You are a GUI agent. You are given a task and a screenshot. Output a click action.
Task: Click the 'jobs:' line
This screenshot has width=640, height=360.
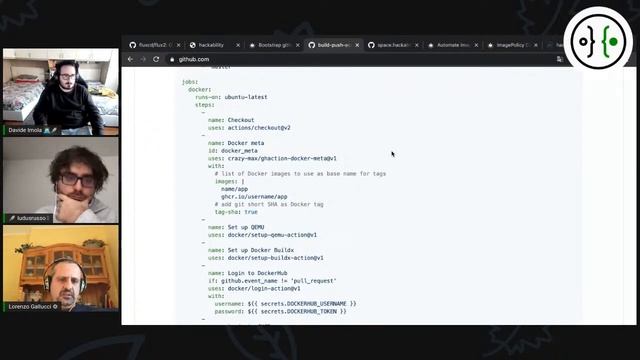pos(190,82)
